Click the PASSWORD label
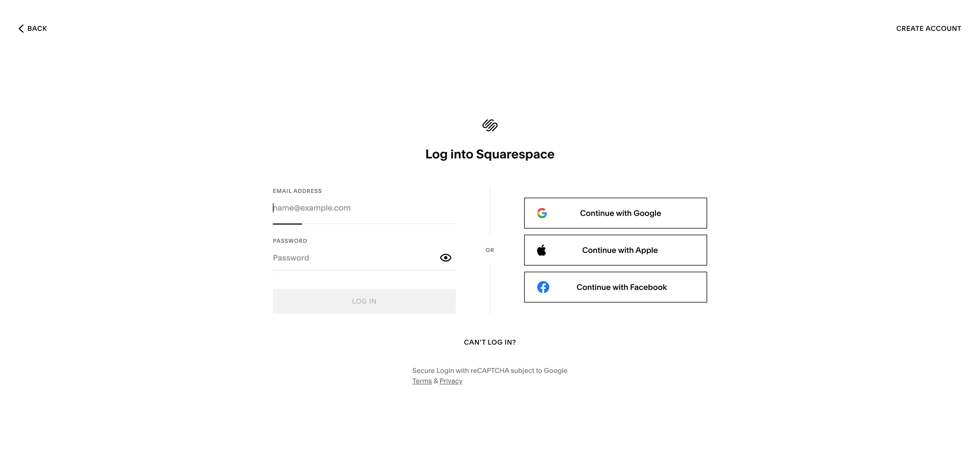 point(290,241)
